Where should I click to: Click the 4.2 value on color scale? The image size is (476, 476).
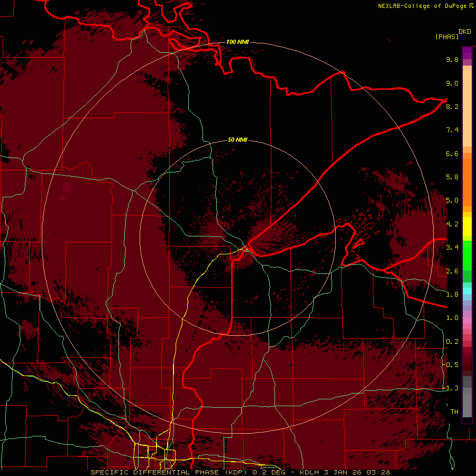coord(452,224)
